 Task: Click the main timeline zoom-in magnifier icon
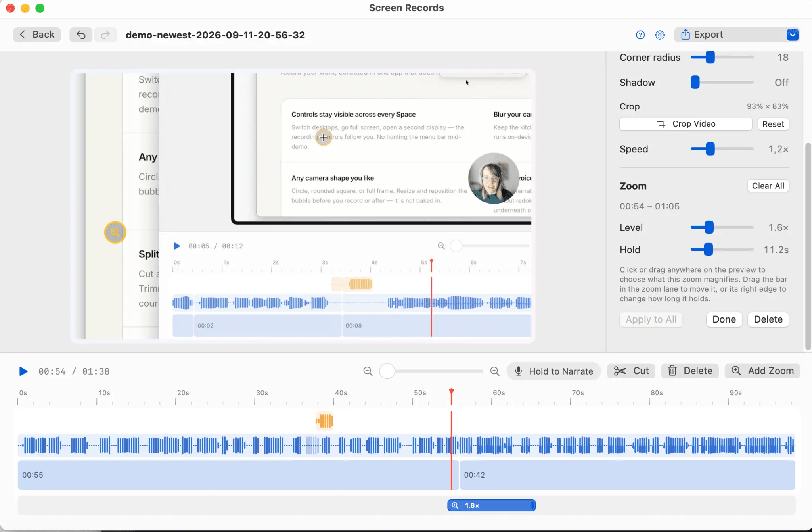tap(494, 371)
